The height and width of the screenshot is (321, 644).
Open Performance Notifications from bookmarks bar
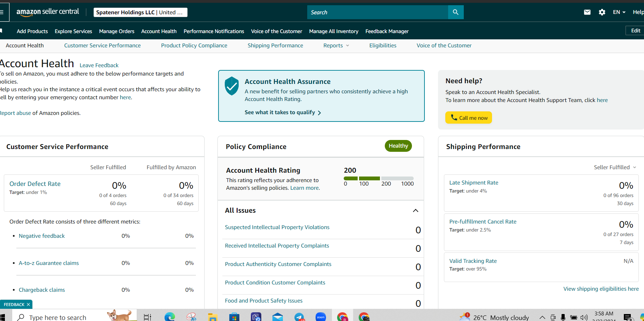click(214, 31)
